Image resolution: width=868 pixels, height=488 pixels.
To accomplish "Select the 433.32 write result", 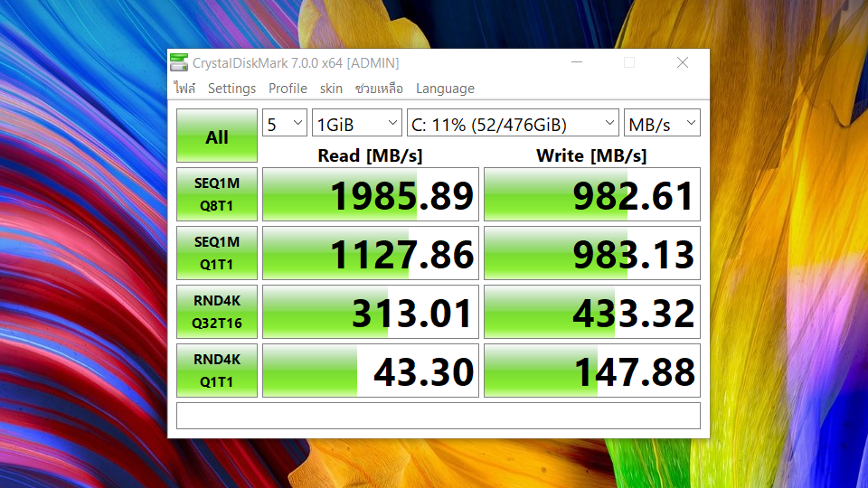I will click(591, 312).
